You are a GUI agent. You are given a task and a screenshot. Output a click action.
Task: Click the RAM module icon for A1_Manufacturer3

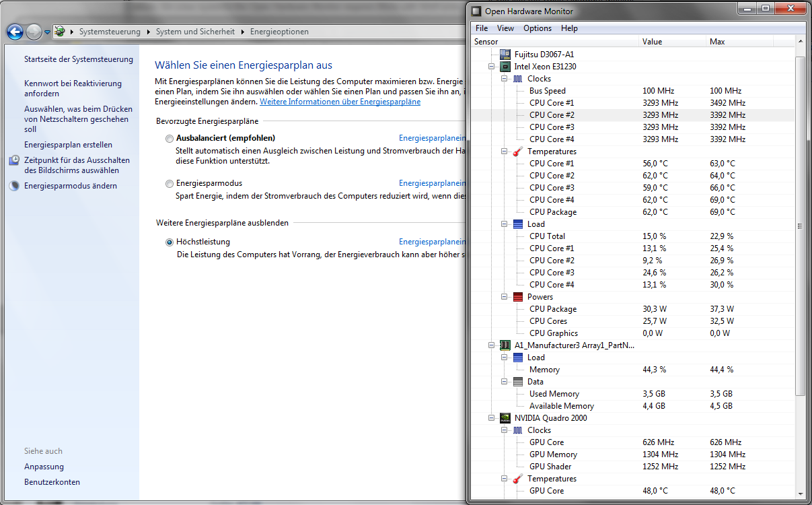505,345
